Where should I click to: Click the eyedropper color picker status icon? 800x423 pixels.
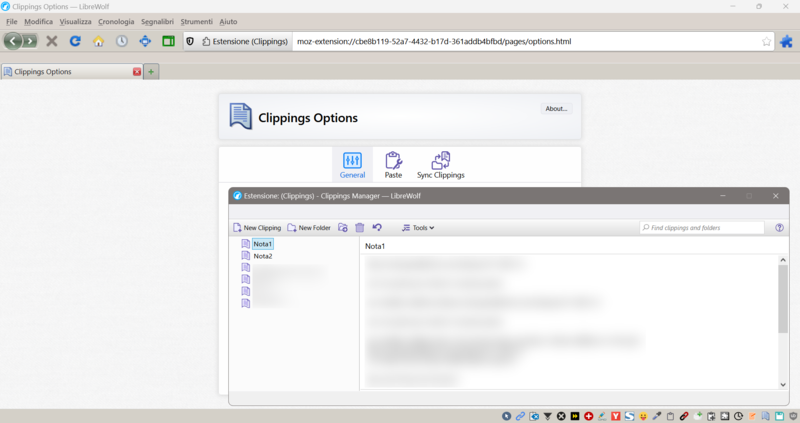[x=657, y=416]
